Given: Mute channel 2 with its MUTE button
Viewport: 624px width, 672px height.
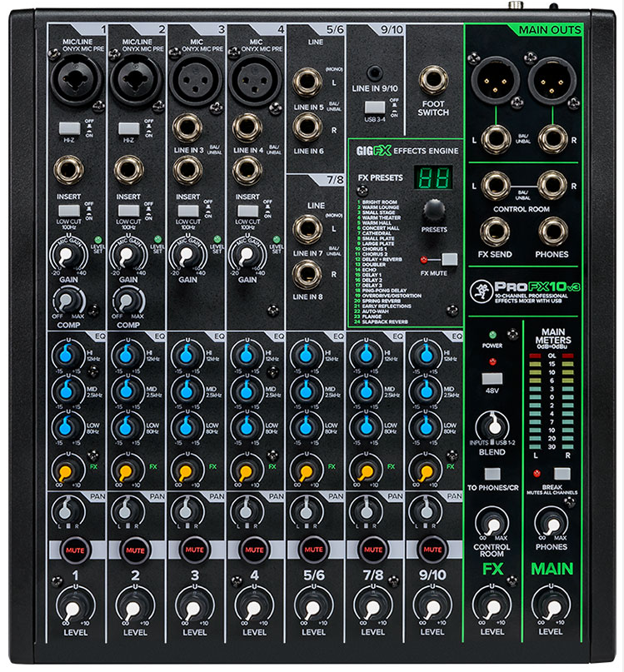Looking at the screenshot, I should [135, 550].
